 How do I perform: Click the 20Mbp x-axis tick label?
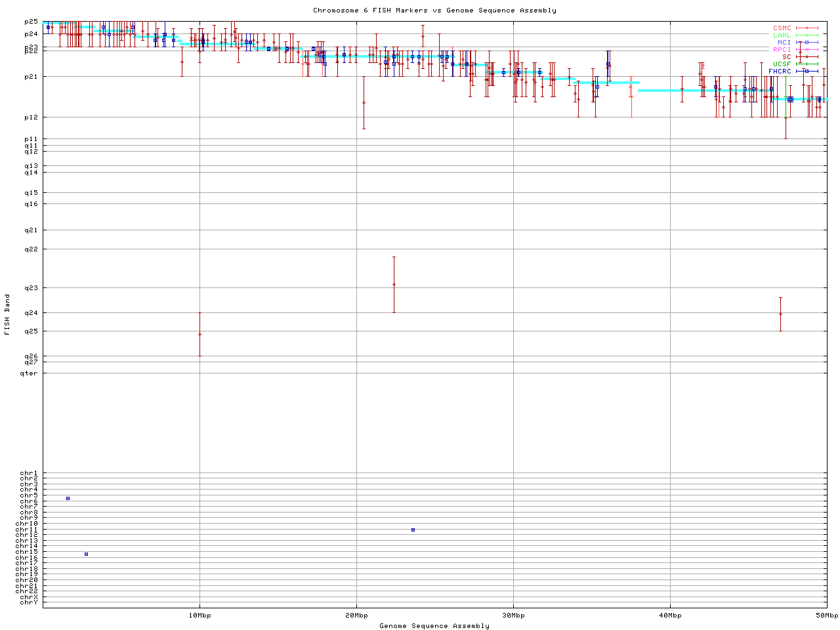click(x=356, y=616)
